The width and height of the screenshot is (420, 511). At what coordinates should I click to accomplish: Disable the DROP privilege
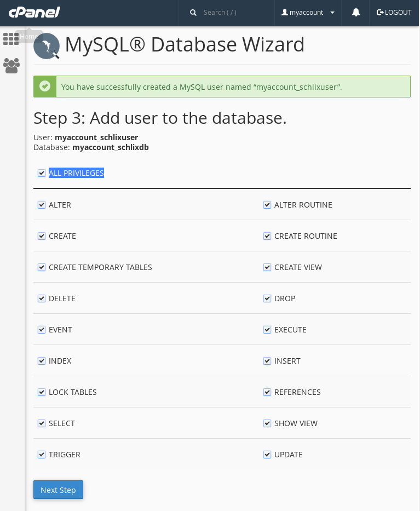pos(267,298)
